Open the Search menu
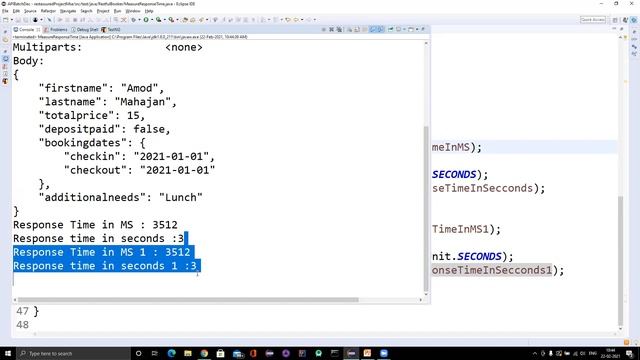The height and width of the screenshot is (360, 640). coord(86,11)
